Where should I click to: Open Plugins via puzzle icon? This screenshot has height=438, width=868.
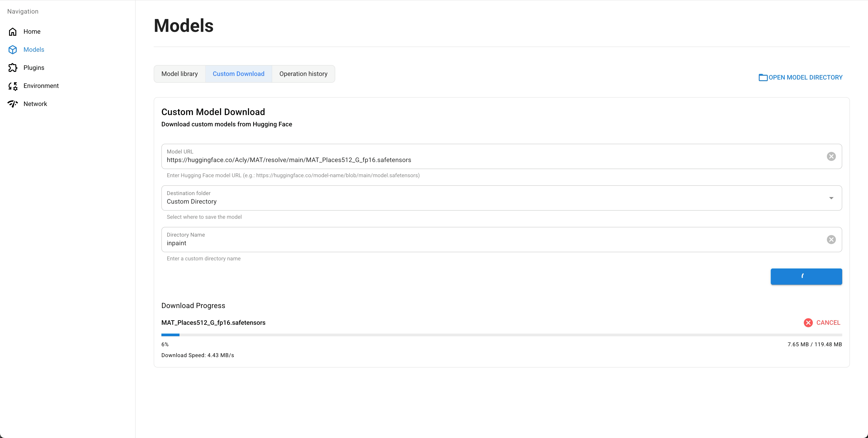coord(12,68)
